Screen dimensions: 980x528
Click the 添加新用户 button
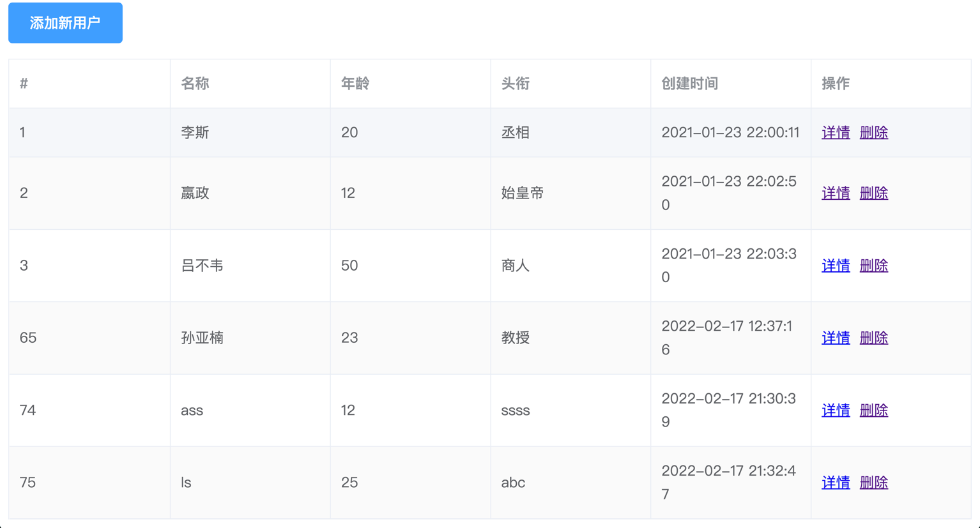[x=65, y=23]
